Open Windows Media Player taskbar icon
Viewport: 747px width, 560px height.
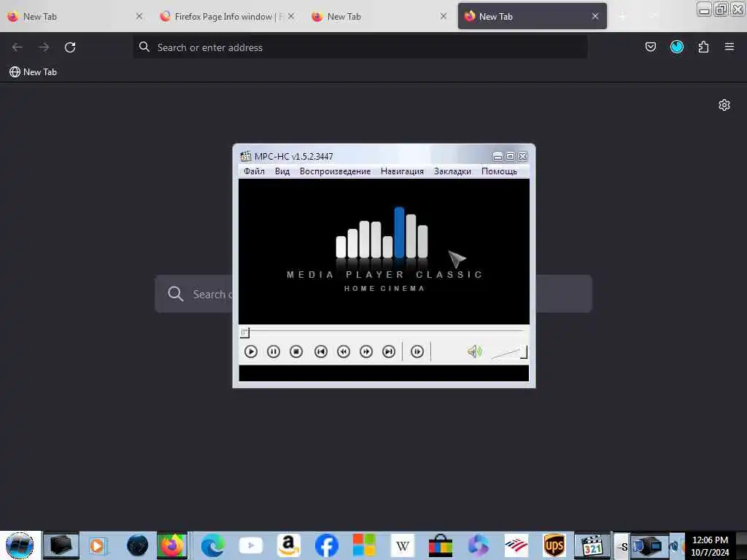pos(97,545)
